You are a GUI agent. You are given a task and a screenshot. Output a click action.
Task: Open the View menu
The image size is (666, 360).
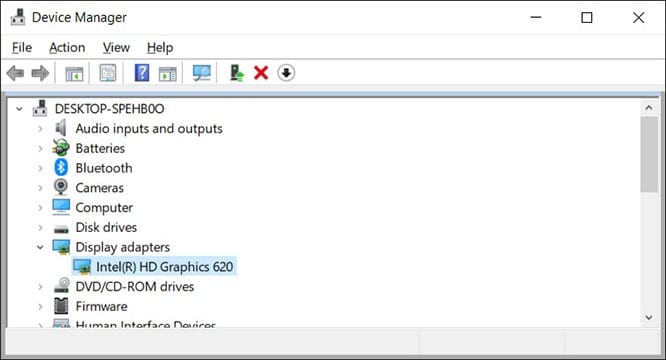click(116, 48)
